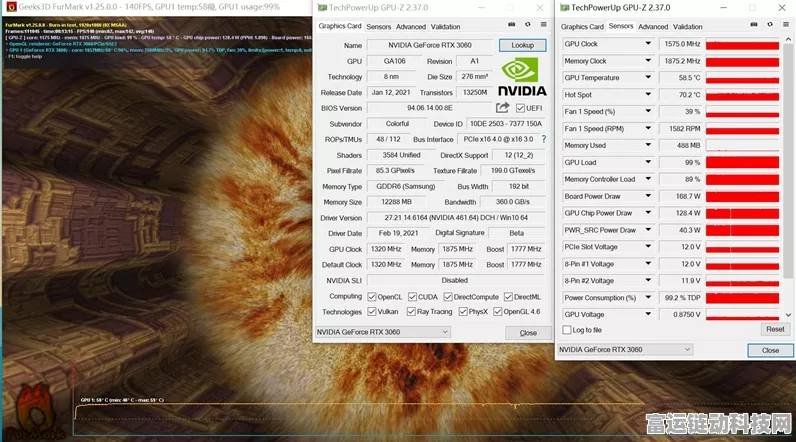
Task: Switch to Advanced tab in left GPU-Z window
Action: 411,26
